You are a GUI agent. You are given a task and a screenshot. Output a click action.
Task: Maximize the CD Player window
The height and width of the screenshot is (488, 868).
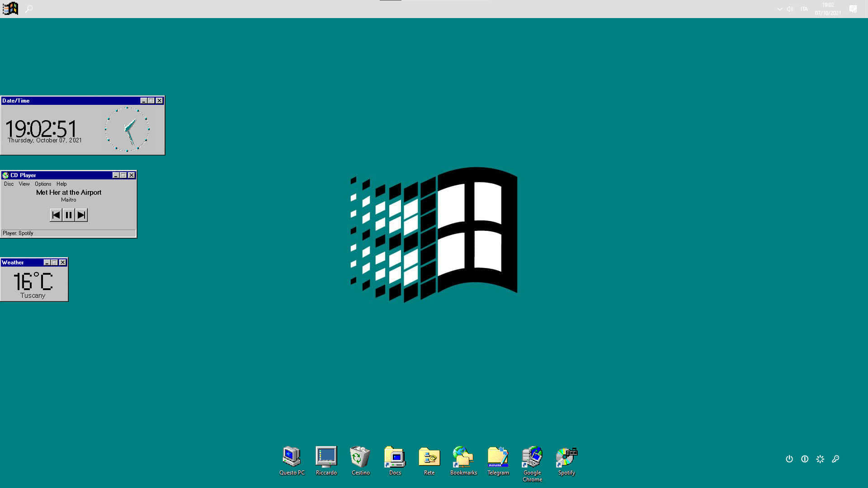[x=123, y=175]
